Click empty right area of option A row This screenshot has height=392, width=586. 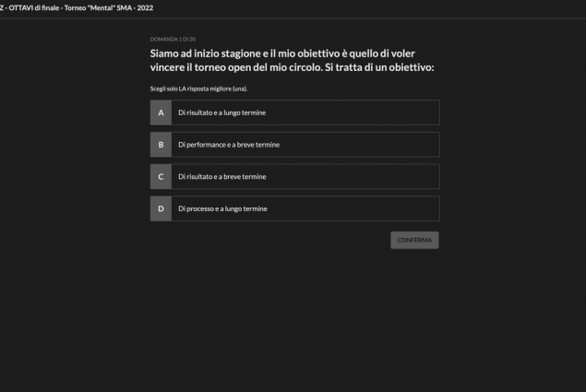[388, 113]
